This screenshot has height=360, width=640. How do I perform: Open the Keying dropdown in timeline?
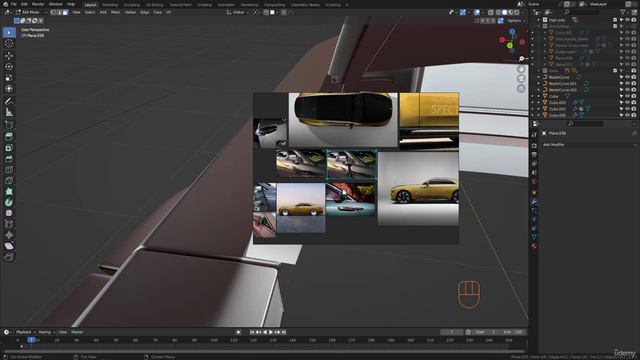tap(47, 332)
